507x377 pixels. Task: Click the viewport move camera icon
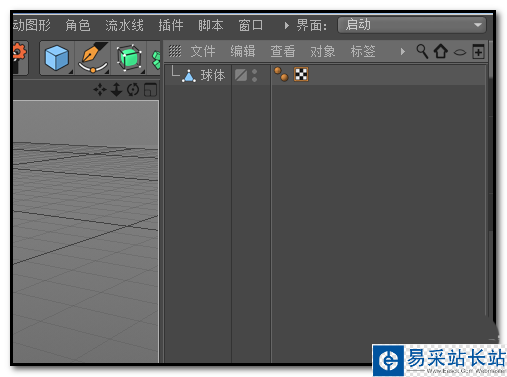pyautogui.click(x=100, y=90)
